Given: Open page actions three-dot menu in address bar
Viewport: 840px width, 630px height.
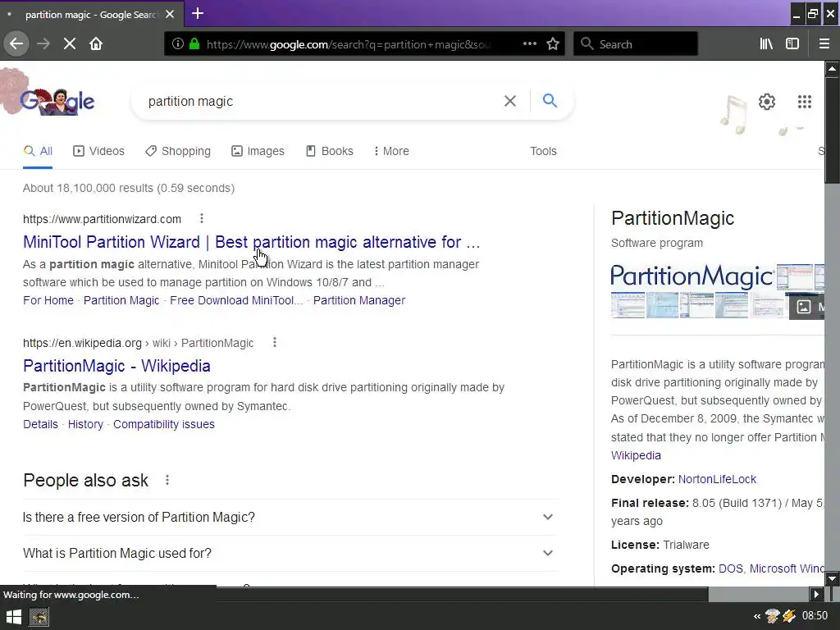Looking at the screenshot, I should tap(529, 44).
